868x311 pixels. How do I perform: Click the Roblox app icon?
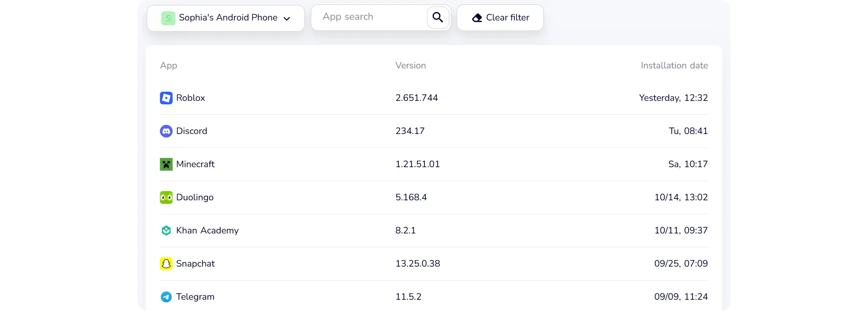click(166, 98)
